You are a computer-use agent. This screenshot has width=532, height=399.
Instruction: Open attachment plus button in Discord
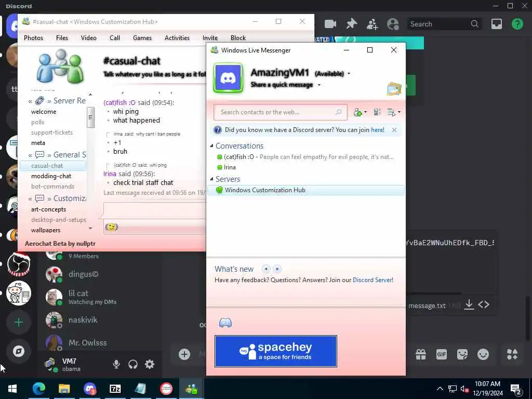pyautogui.click(x=184, y=354)
